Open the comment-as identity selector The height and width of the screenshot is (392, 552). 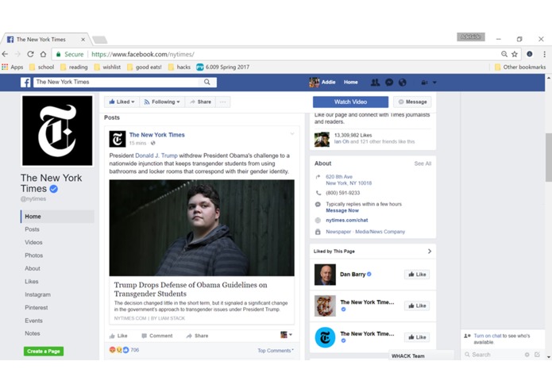[286, 335]
